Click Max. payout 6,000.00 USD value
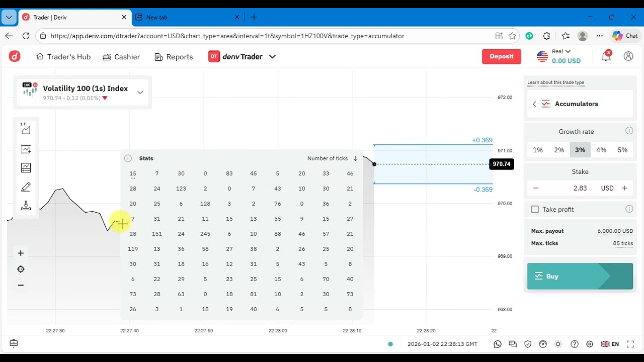The image size is (644, 362). pyautogui.click(x=615, y=231)
